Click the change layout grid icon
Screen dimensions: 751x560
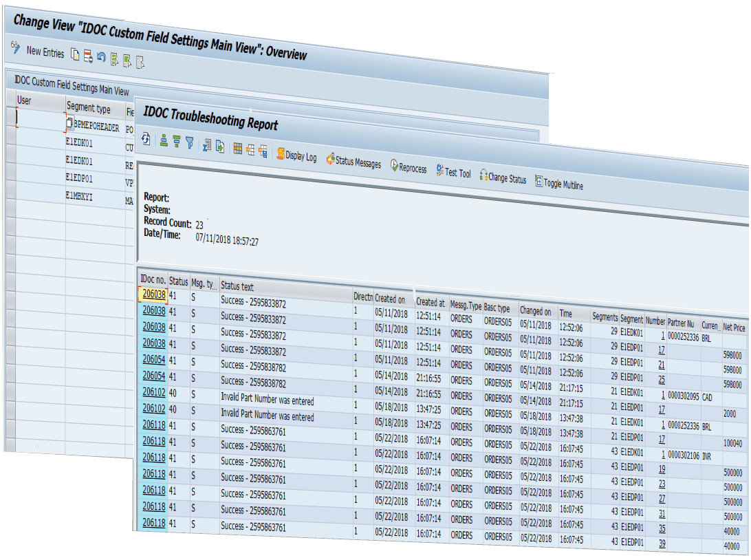click(x=237, y=149)
